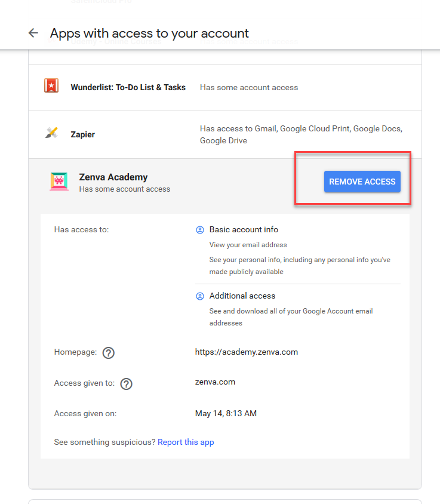
Task: Expand the Wunderlist: To-Do List & Tasks row
Action: pos(225,87)
